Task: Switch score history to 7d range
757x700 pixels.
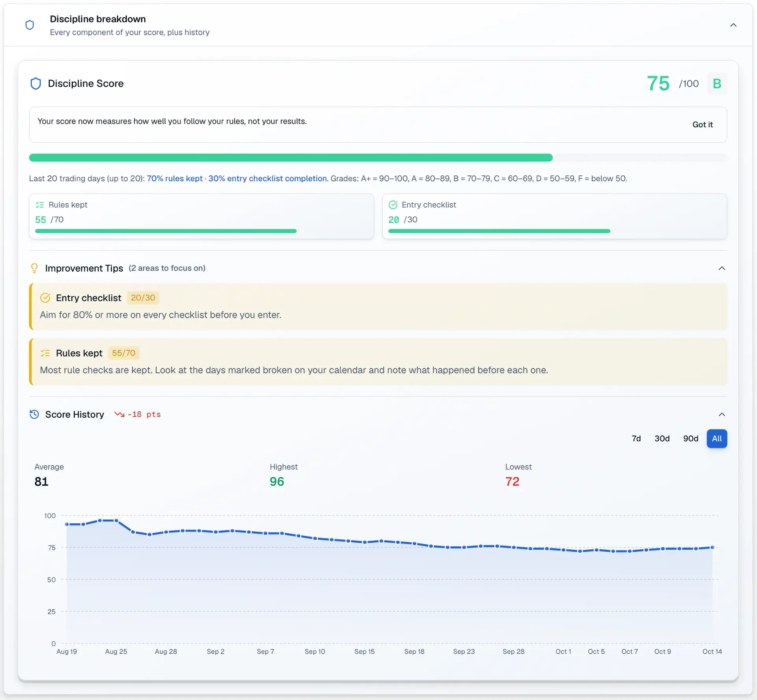Action: 636,439
